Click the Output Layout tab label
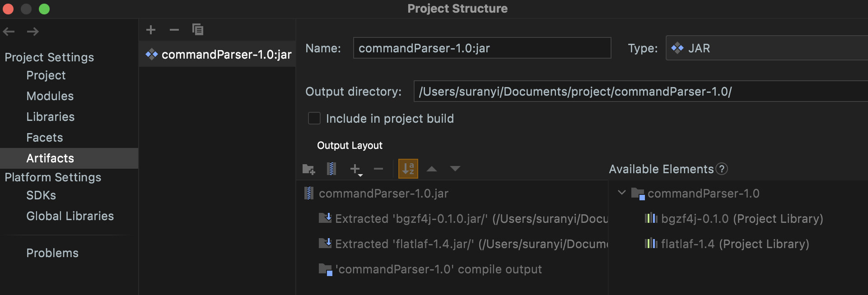 [350, 145]
